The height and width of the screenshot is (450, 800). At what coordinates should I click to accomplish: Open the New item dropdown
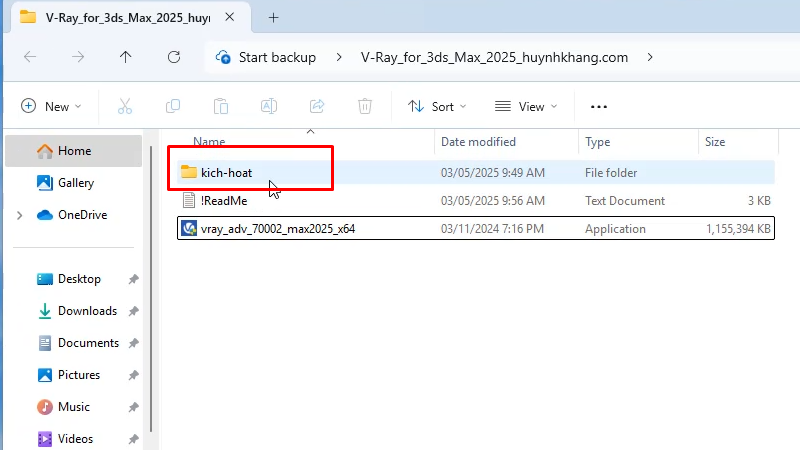point(51,106)
